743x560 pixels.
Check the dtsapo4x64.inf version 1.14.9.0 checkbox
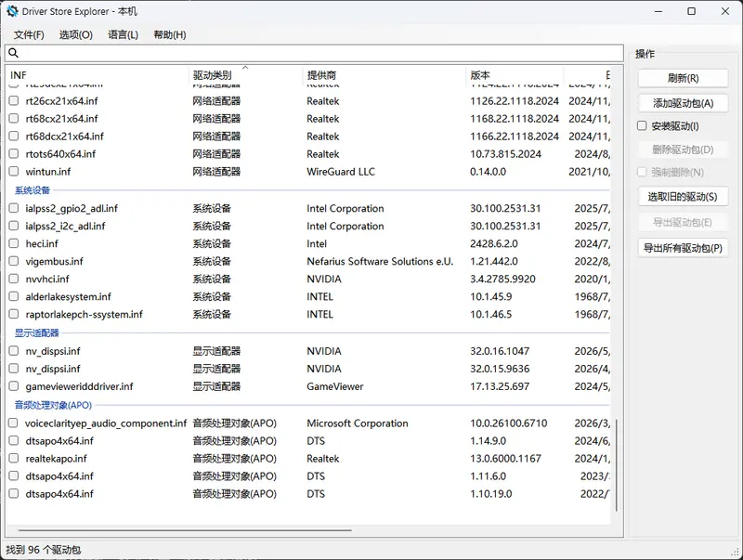(x=14, y=440)
